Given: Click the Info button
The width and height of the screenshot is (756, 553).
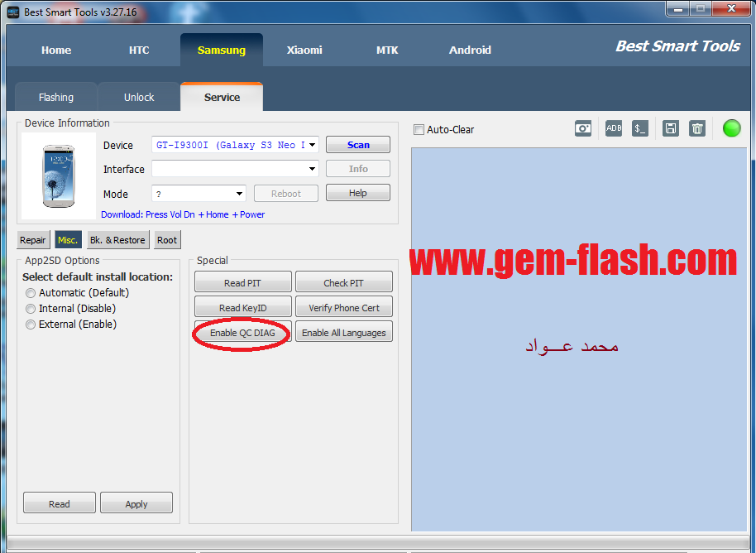Looking at the screenshot, I should point(358,169).
